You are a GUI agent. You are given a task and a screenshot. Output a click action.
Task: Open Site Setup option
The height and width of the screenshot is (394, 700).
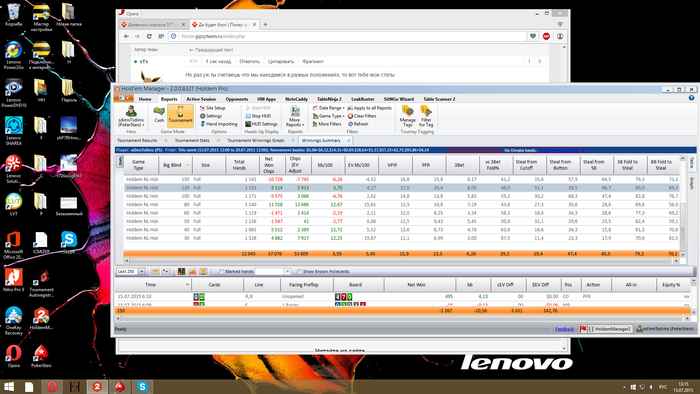[x=212, y=108]
